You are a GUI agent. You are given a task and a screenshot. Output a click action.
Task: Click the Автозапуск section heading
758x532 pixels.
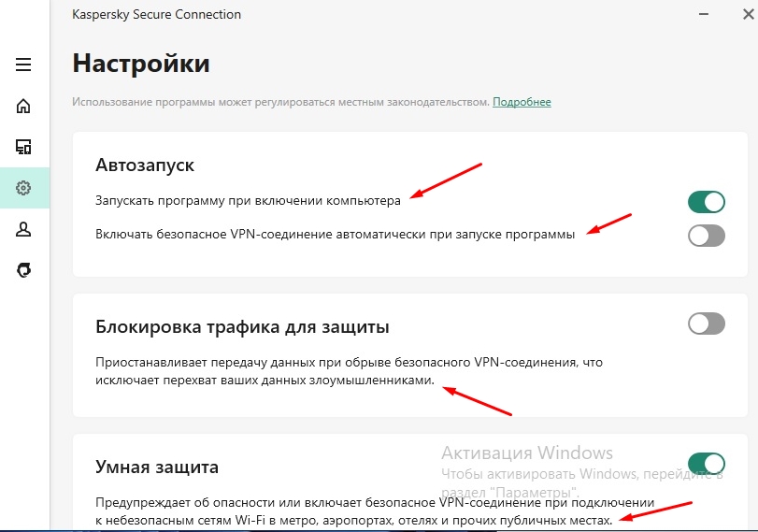(x=145, y=165)
